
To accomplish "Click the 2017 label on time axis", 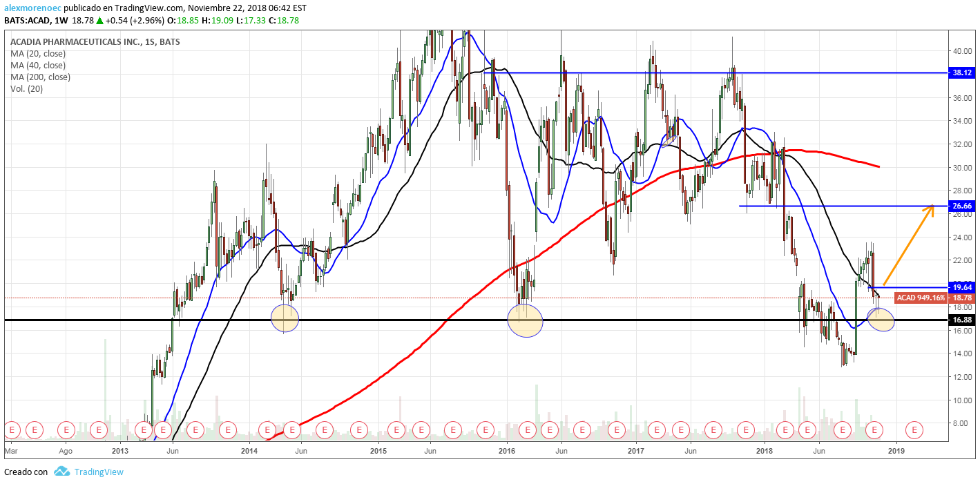I will [636, 451].
